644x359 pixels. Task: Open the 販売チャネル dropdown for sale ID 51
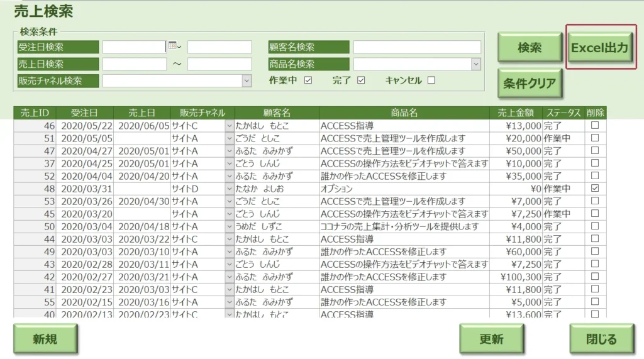229,138
